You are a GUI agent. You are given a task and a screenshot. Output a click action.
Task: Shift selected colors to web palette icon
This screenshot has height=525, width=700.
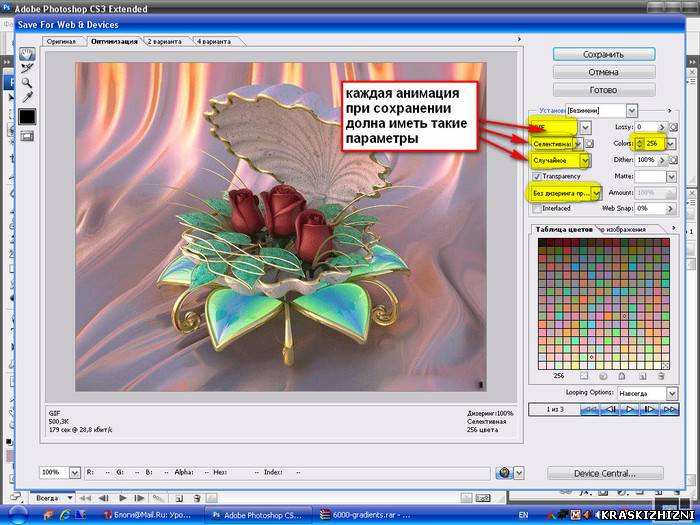tap(603, 376)
